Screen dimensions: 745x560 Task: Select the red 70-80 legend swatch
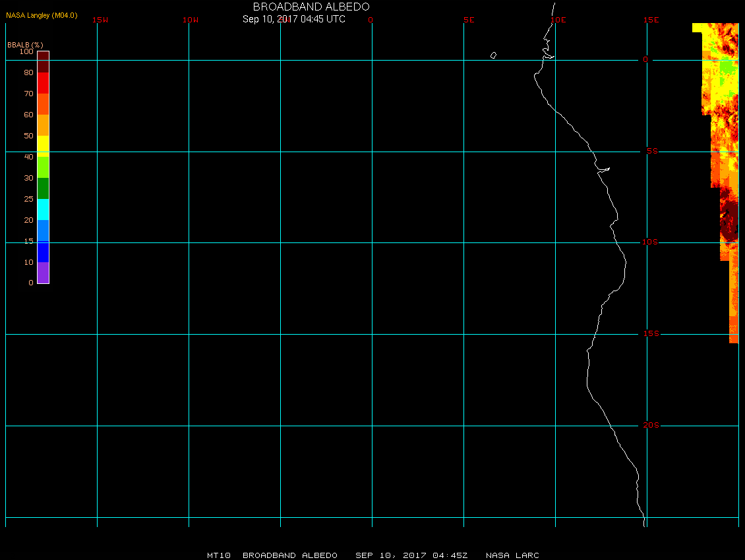[44, 82]
